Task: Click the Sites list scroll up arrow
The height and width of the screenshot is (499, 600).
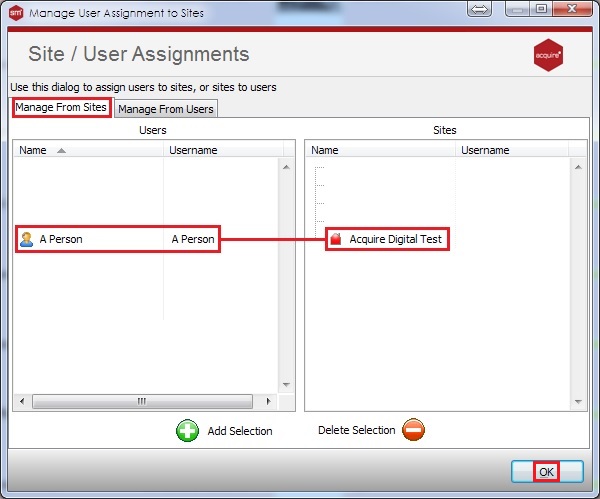Action: (578, 167)
